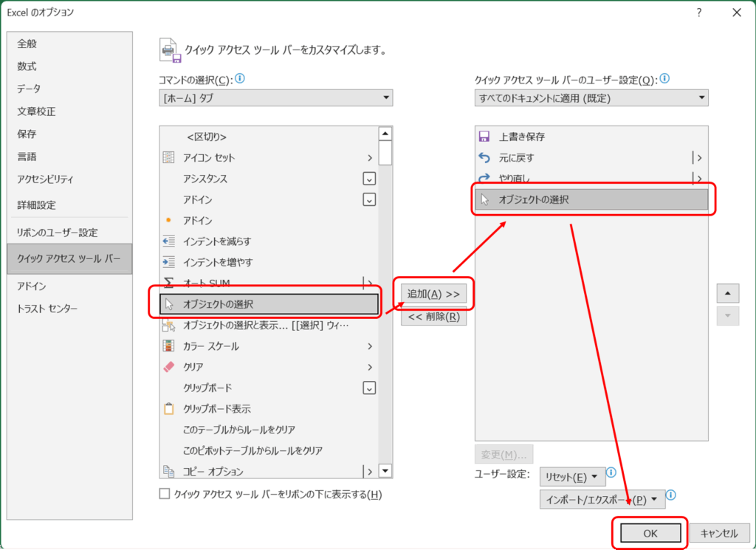Click the Undo (元に戻す) arrow icon
756x550 pixels.
point(484,157)
